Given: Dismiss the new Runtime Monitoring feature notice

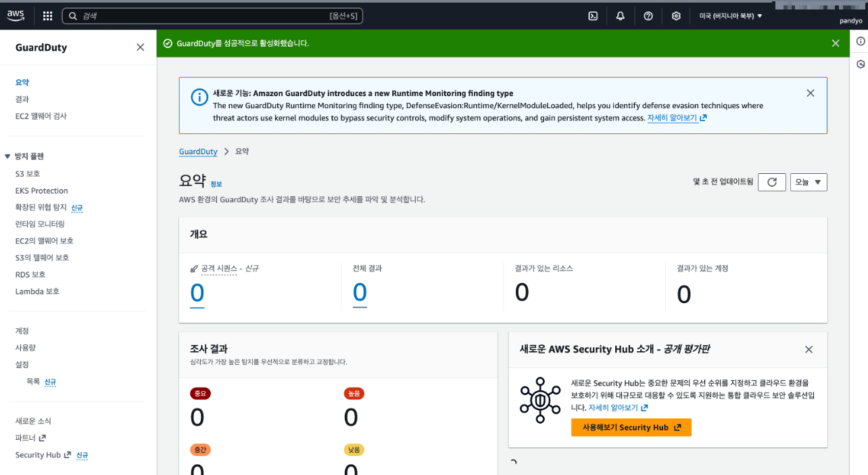Looking at the screenshot, I should tap(811, 93).
